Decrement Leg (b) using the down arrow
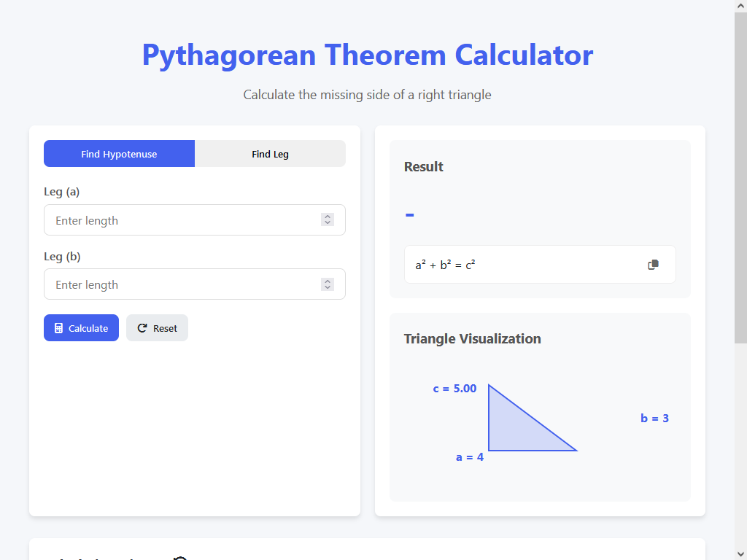This screenshot has width=747, height=560. [328, 287]
